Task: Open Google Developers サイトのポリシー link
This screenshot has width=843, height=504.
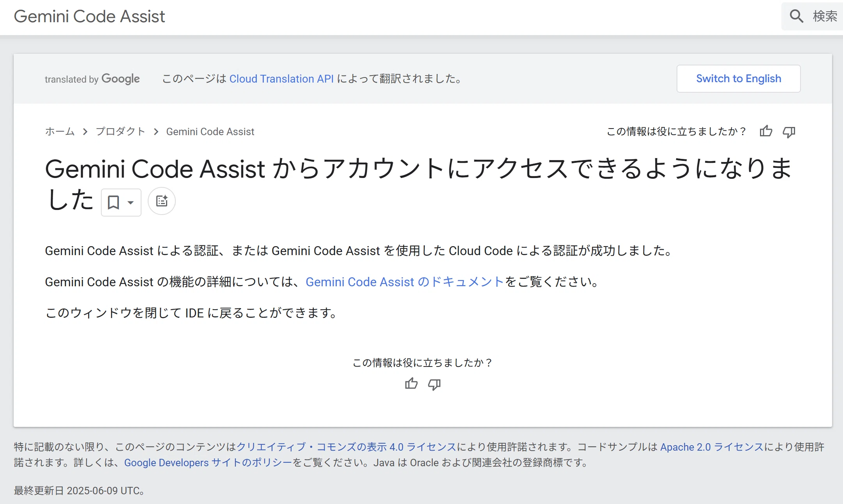Action: tap(208, 462)
